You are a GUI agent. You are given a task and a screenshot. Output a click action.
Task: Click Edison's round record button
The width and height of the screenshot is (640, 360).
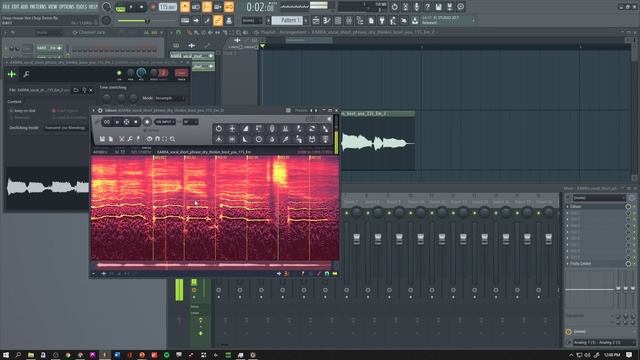click(147, 122)
